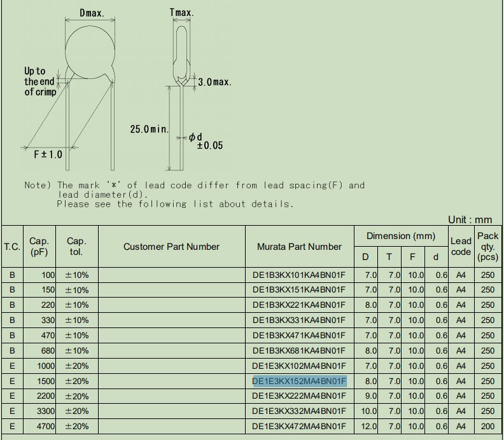The width and height of the screenshot is (504, 440).
Task: Click the 3.0max. dimension label
Action: click(214, 82)
